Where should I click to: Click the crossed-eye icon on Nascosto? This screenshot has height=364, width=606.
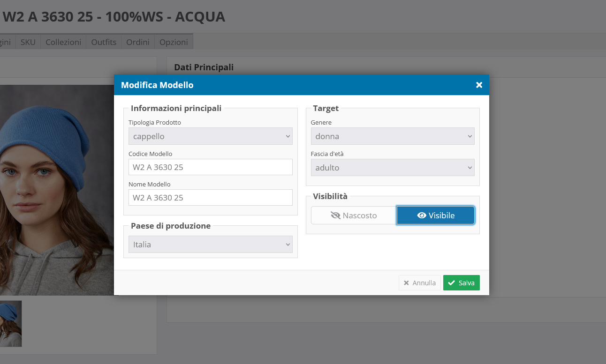coord(335,215)
